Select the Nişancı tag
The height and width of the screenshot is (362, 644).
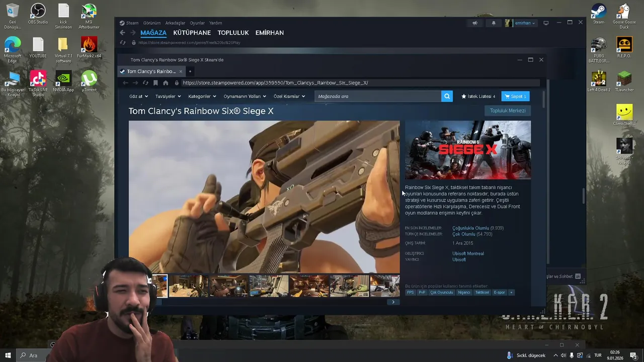(464, 292)
